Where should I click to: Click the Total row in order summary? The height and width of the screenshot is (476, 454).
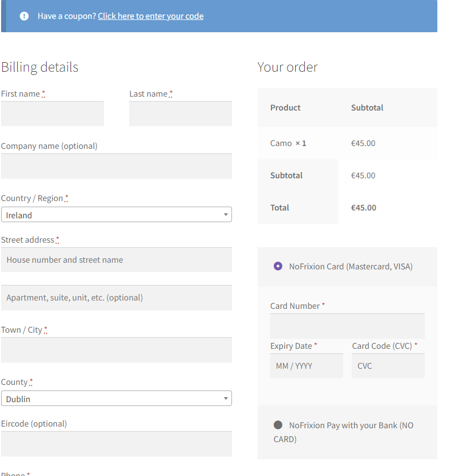(x=280, y=207)
